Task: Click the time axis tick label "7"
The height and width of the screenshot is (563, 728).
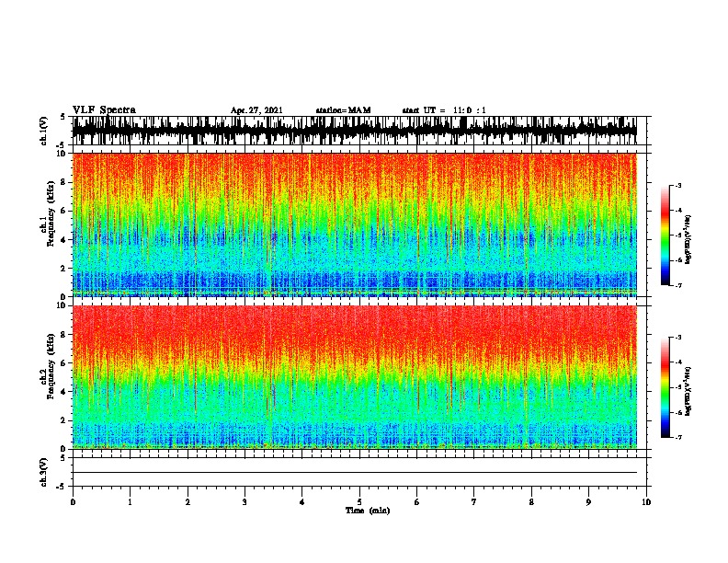Action: tap(474, 502)
